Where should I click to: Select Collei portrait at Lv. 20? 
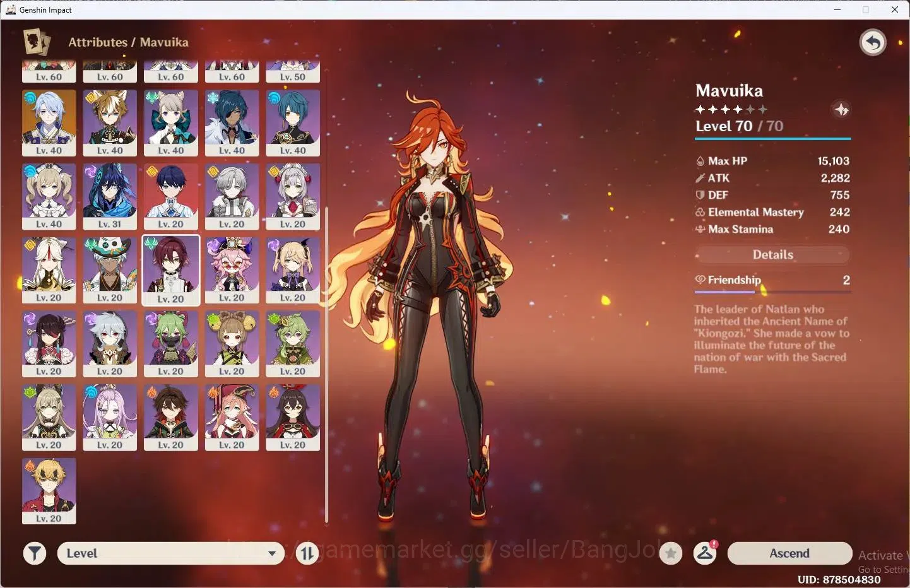(293, 344)
